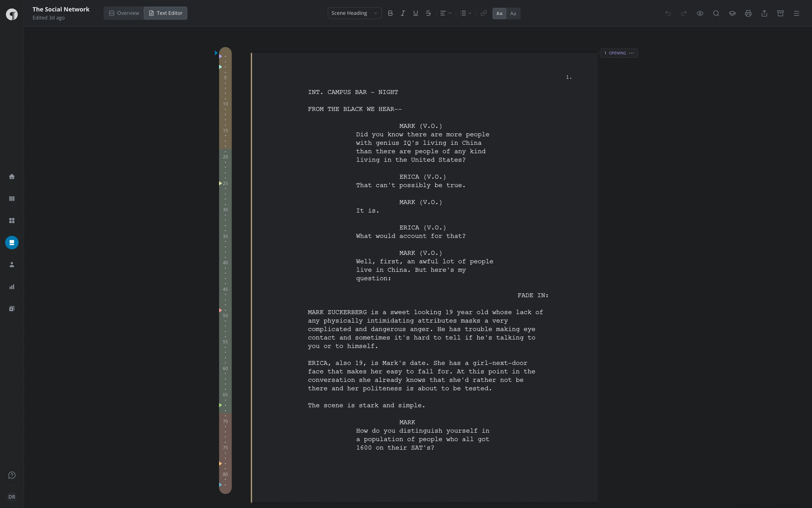
Task: Toggle underline formatting
Action: click(415, 13)
